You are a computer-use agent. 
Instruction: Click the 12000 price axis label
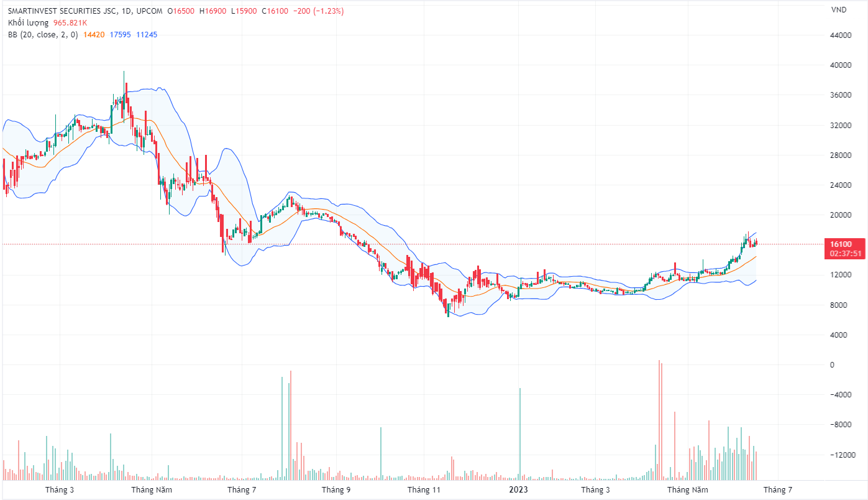pyautogui.click(x=841, y=275)
